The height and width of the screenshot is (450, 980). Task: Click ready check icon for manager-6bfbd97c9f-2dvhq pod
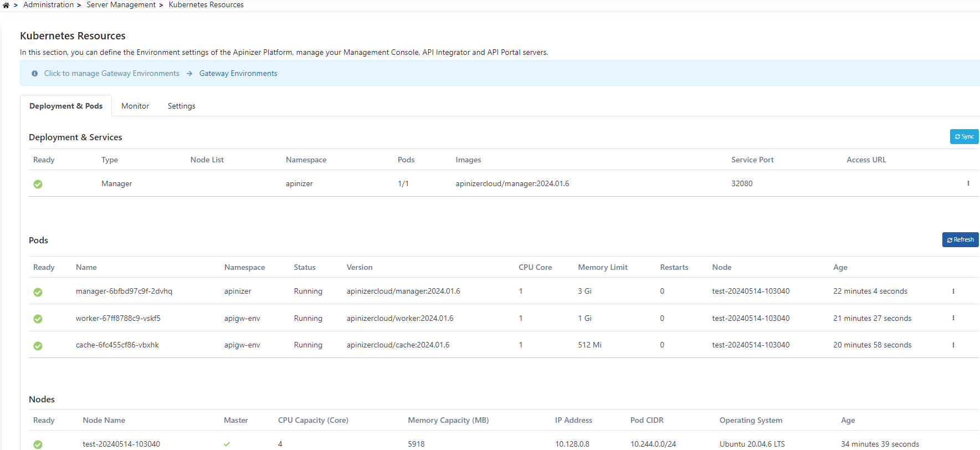[38, 292]
